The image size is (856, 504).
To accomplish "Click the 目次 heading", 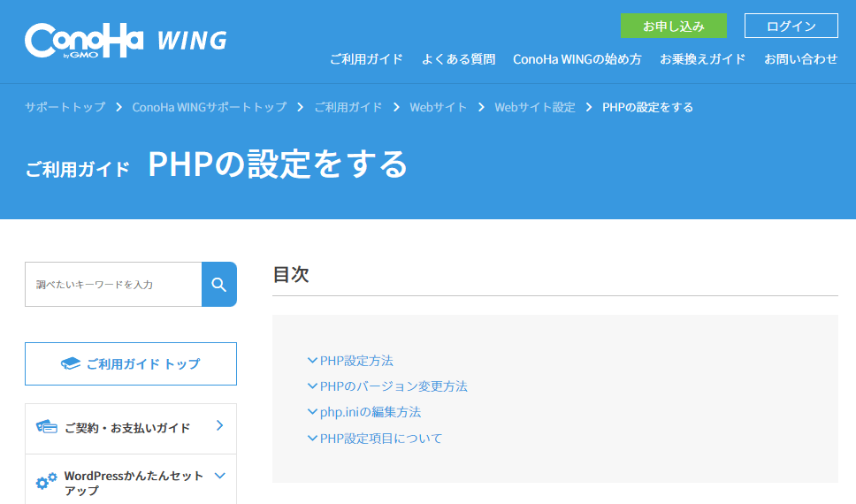I will [291, 274].
